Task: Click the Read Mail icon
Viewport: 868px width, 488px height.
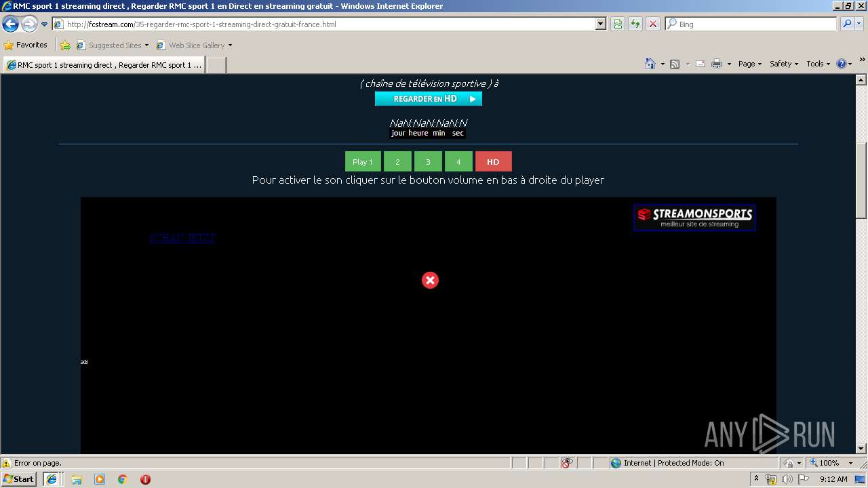Action: [x=701, y=64]
